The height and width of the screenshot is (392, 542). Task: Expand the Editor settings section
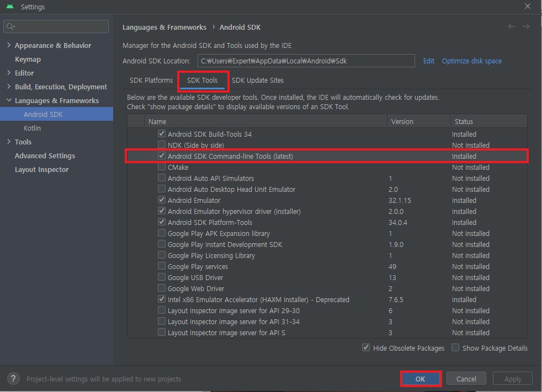coord(9,73)
